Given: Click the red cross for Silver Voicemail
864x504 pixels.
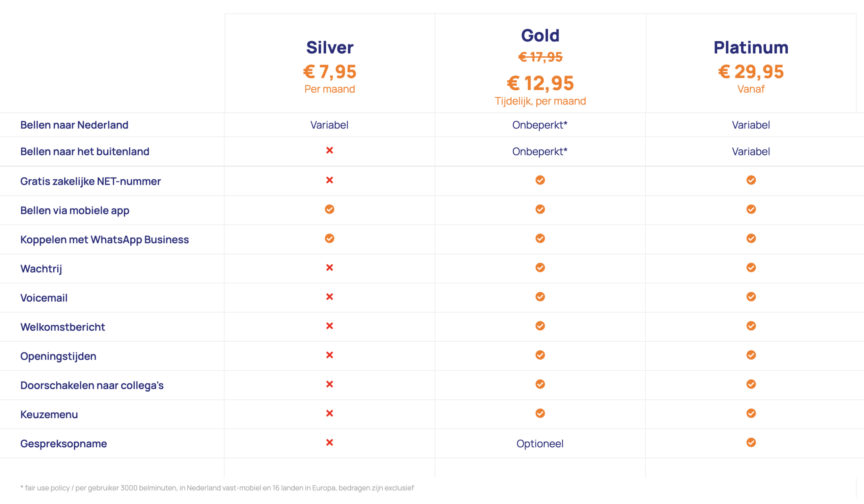Looking at the screenshot, I should [329, 297].
